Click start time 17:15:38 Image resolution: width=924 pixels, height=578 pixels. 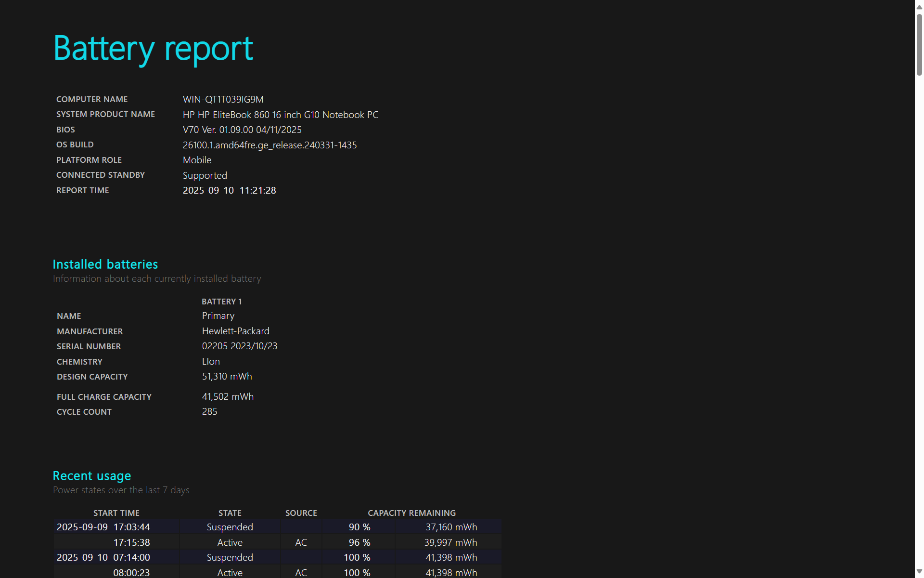click(131, 542)
